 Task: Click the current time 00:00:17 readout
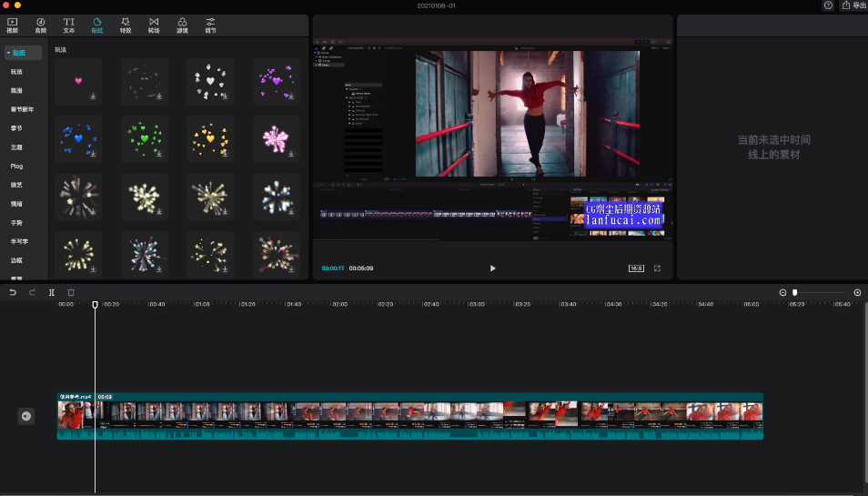coord(333,268)
